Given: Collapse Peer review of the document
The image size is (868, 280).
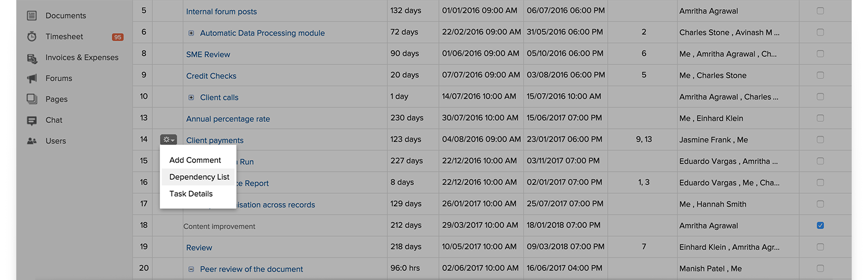Looking at the screenshot, I should (191, 269).
